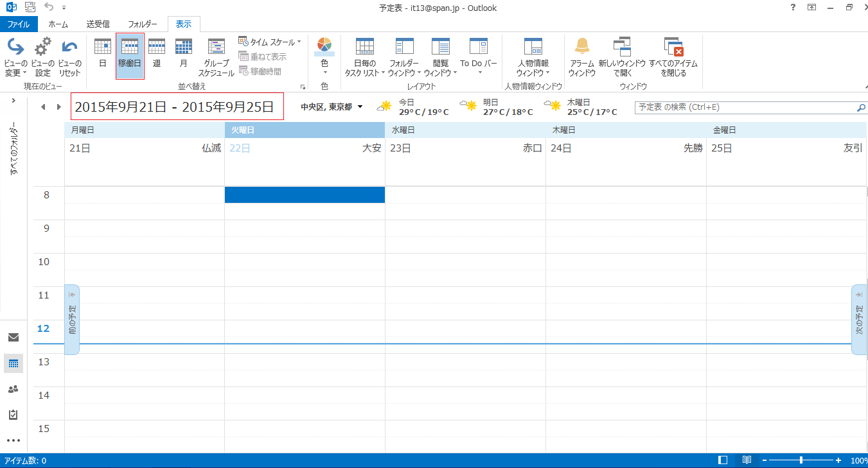This screenshot has height=468, width=868.
Task: Open Ribbon Display Options icon
Action: point(811,8)
